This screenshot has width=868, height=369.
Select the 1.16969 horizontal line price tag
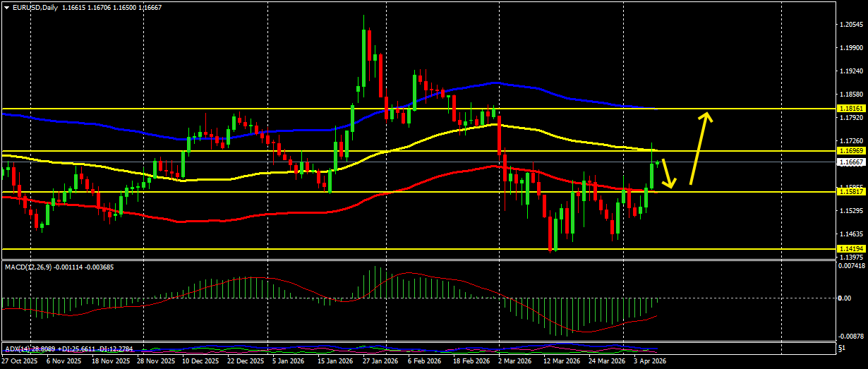[x=850, y=151]
